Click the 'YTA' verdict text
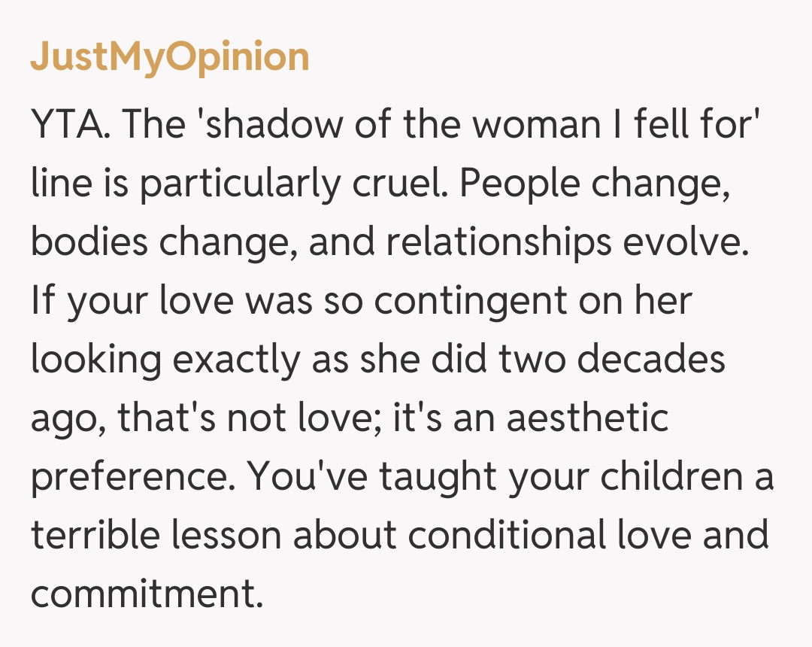 pos(69,126)
